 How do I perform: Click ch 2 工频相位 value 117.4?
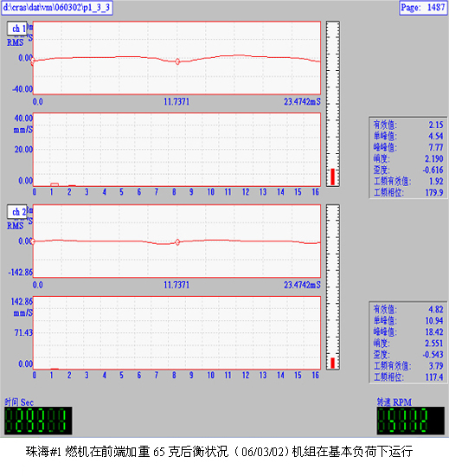pyautogui.click(x=434, y=377)
